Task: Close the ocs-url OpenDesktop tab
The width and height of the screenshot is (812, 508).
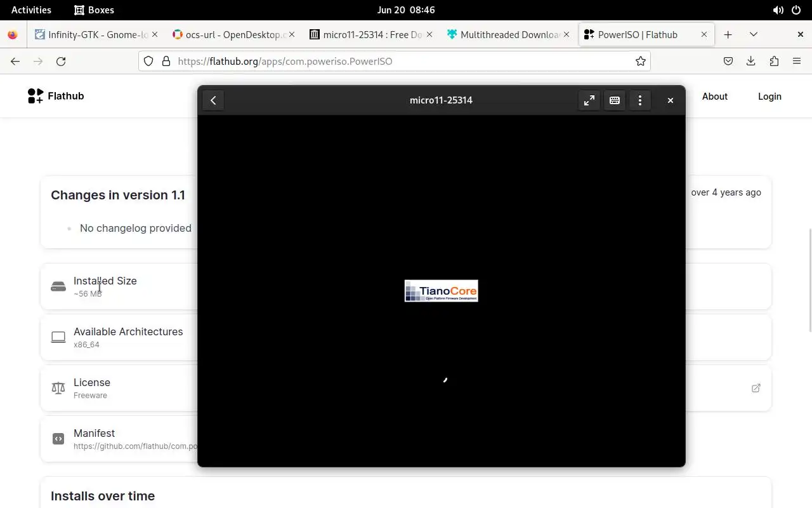Action: click(292, 35)
